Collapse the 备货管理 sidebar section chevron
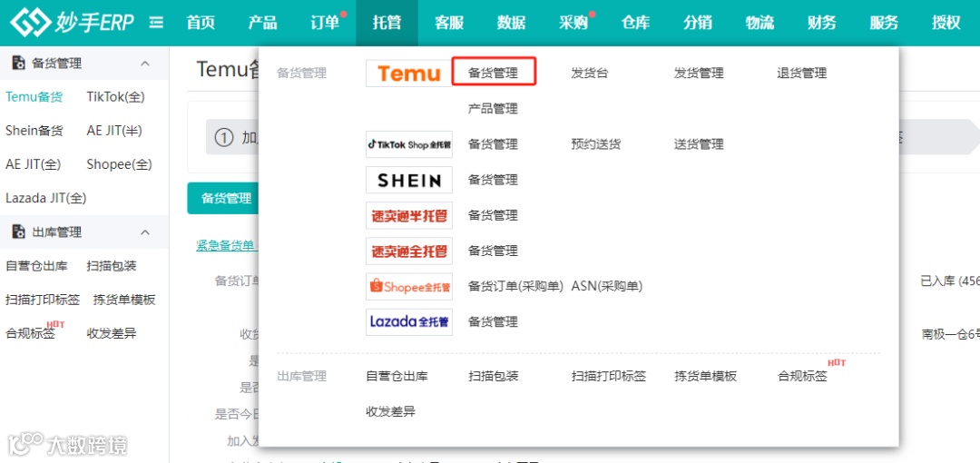The height and width of the screenshot is (463, 980). click(x=145, y=64)
